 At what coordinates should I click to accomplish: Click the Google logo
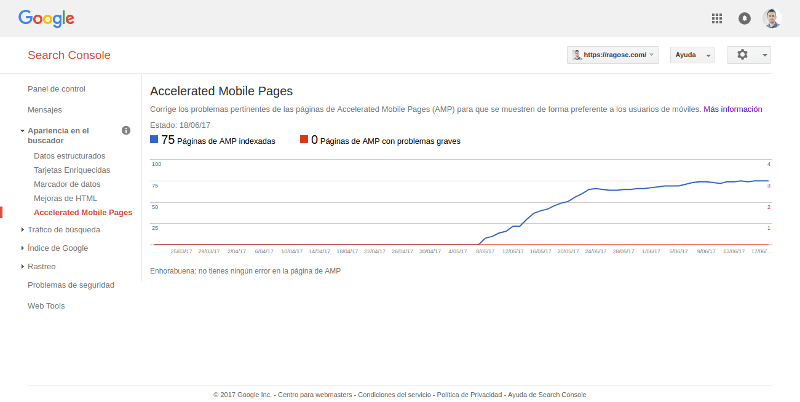point(46,19)
